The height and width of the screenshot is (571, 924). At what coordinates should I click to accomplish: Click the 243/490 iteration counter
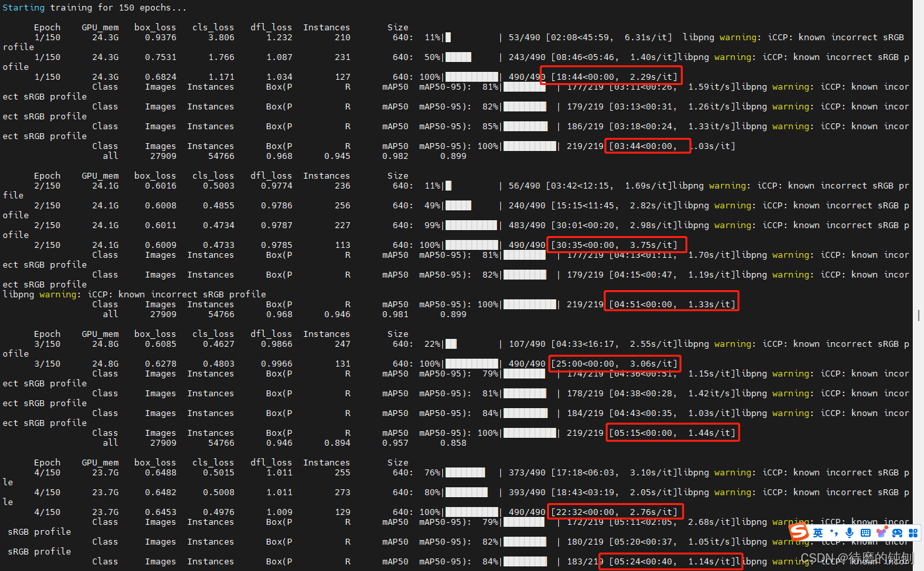tap(527, 57)
